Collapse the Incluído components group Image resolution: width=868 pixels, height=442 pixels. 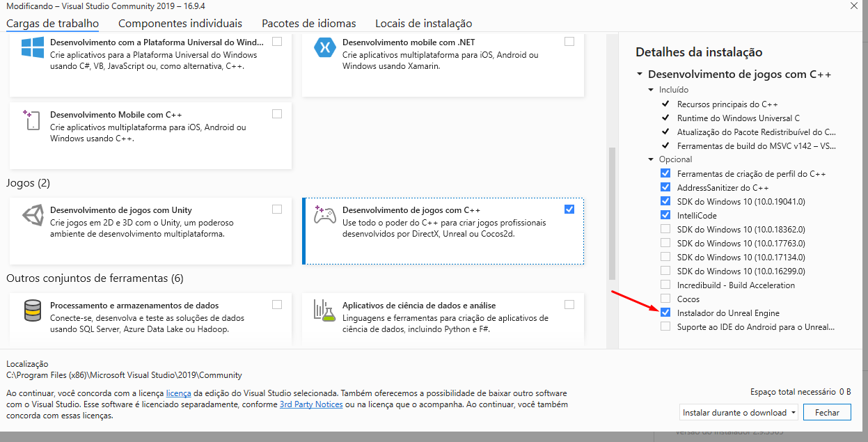(x=651, y=90)
